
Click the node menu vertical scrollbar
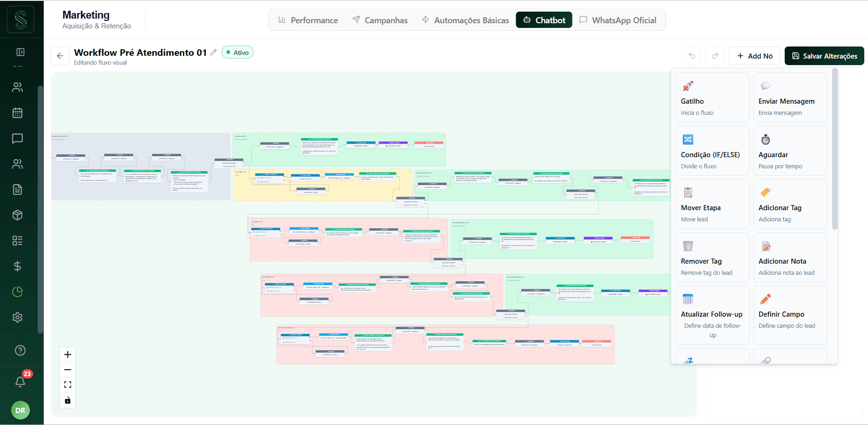click(835, 149)
